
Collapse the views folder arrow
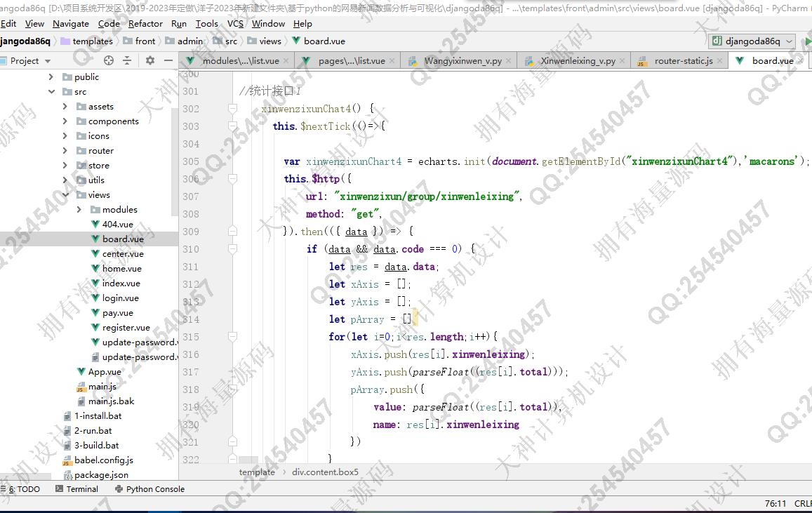(65, 194)
